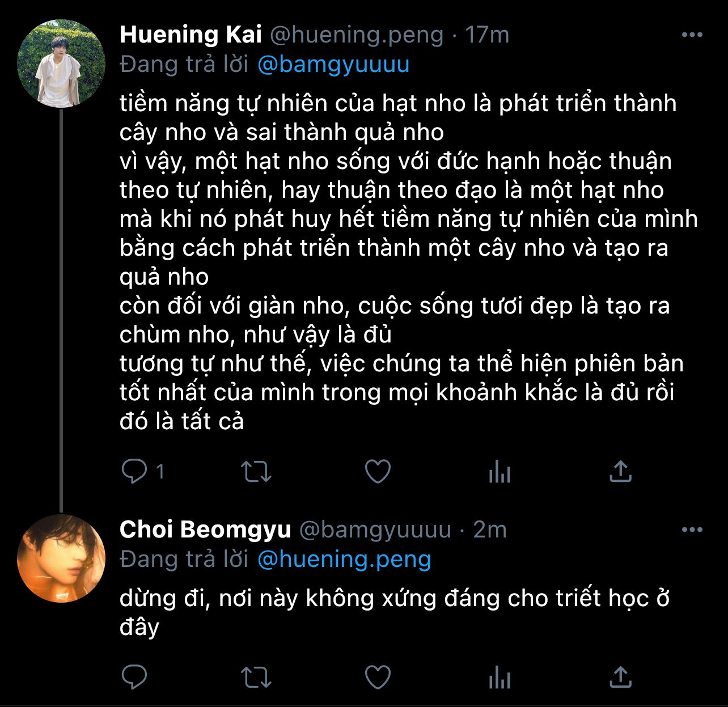Image resolution: width=728 pixels, height=707 pixels.
Task: Click the Choi Beomgyu display name
Action: (205, 530)
